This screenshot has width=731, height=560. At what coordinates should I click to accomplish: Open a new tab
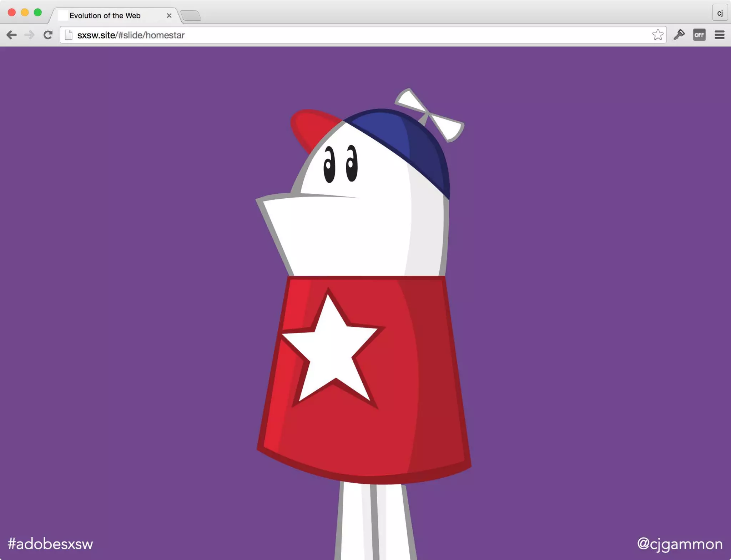tap(191, 16)
